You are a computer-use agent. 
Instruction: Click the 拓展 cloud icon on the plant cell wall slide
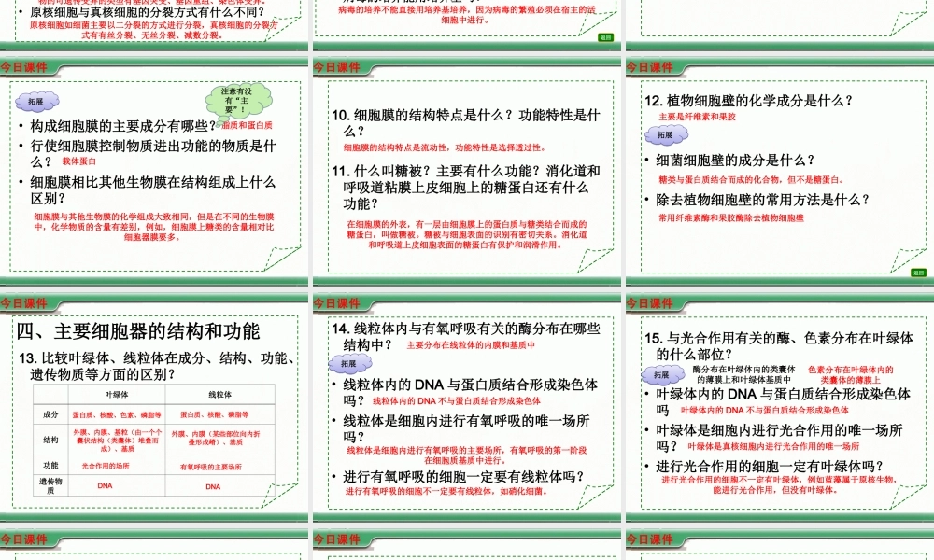pyautogui.click(x=669, y=133)
